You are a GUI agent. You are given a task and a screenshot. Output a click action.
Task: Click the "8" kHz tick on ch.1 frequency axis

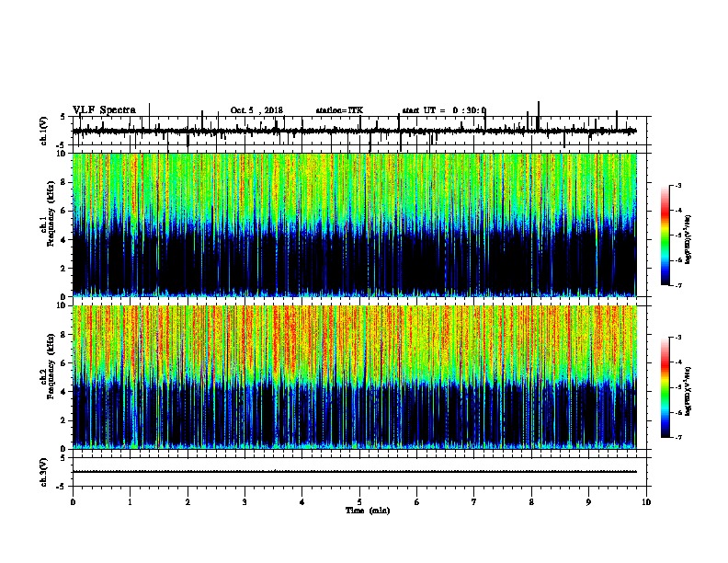pyautogui.click(x=64, y=182)
